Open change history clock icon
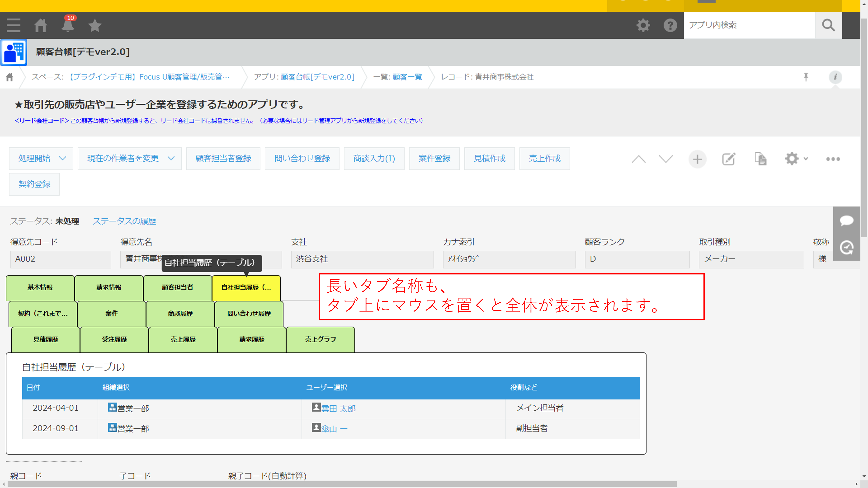The width and height of the screenshot is (868, 488). point(846,247)
